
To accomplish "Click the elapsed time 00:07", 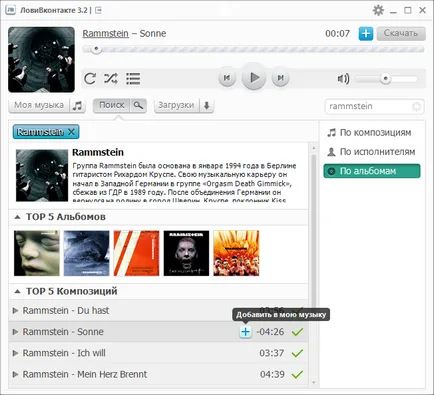I will click(x=338, y=34).
